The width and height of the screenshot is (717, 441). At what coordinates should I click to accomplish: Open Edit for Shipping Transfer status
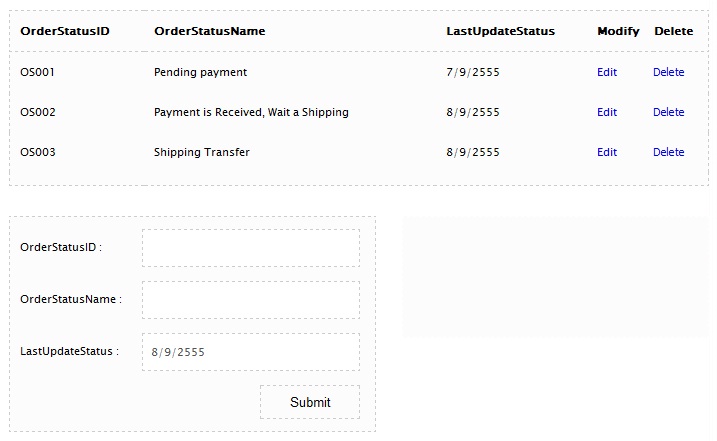[x=607, y=152]
